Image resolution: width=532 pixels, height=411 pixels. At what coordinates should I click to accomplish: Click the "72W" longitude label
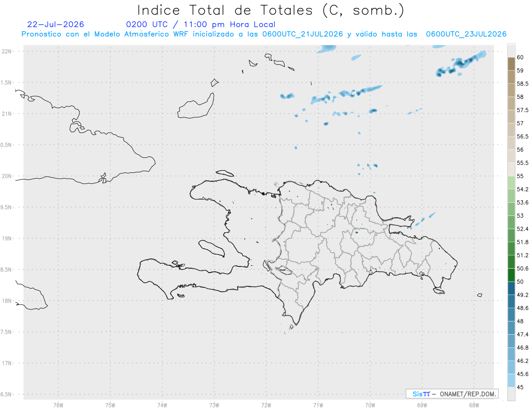coord(266,405)
